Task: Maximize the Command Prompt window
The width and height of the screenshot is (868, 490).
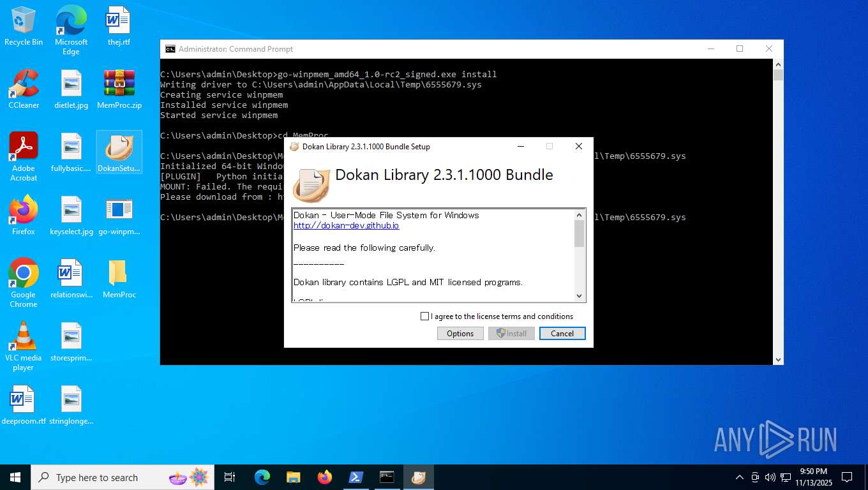Action: click(x=740, y=49)
